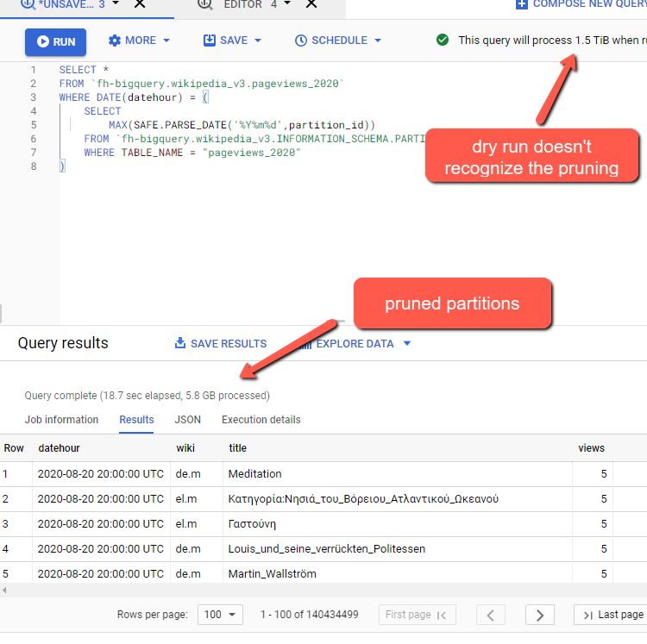Click the download icon in SAVE RESULTS

[180, 342]
